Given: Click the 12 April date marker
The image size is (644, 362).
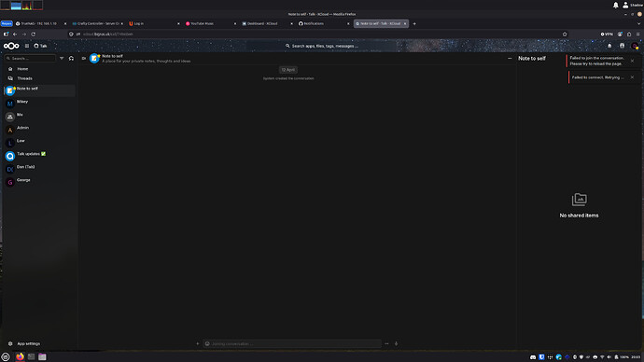Looking at the screenshot, I should [x=288, y=70].
